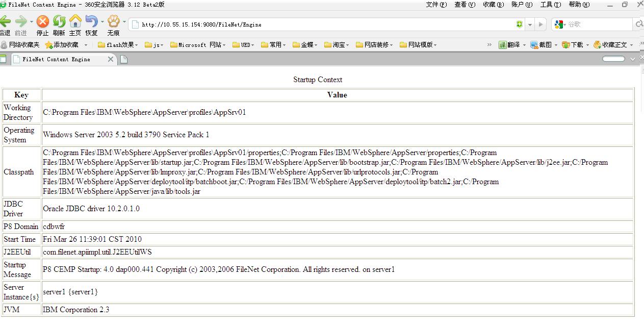Click the 恢复 restore icon

click(x=92, y=21)
